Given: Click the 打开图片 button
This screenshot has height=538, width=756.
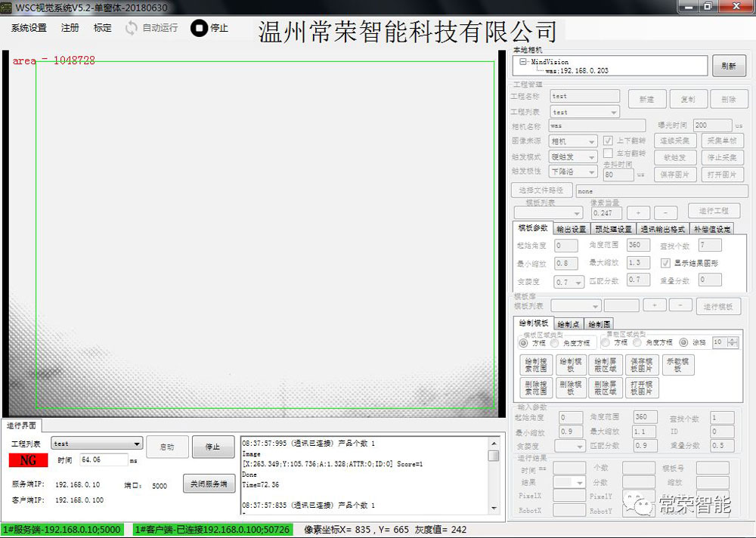Looking at the screenshot, I should (x=722, y=174).
